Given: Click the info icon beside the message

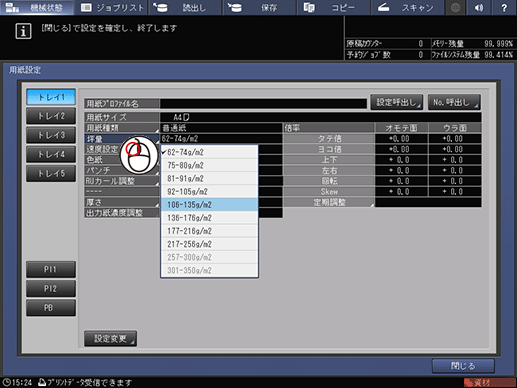Looking at the screenshot, I should click(23, 31).
